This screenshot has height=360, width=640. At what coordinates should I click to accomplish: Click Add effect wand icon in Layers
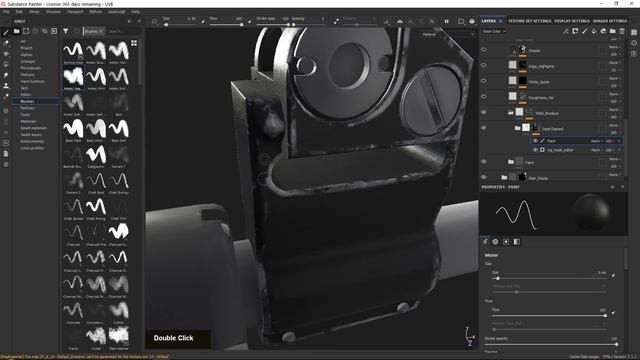pos(566,31)
